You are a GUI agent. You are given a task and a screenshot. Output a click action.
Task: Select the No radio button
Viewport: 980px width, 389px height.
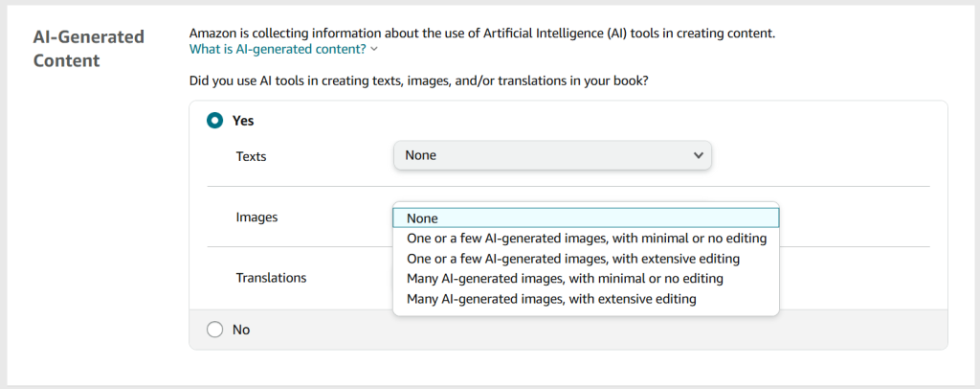click(215, 330)
